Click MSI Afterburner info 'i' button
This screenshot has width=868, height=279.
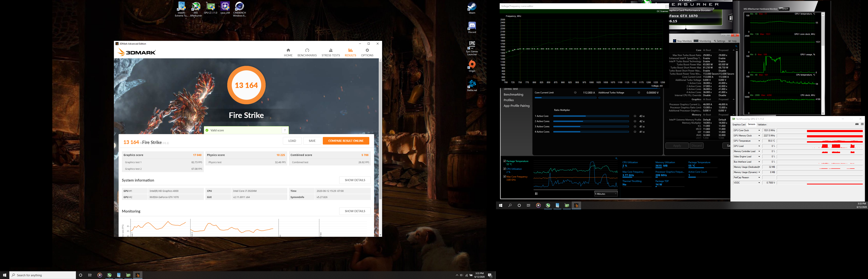coord(730,18)
